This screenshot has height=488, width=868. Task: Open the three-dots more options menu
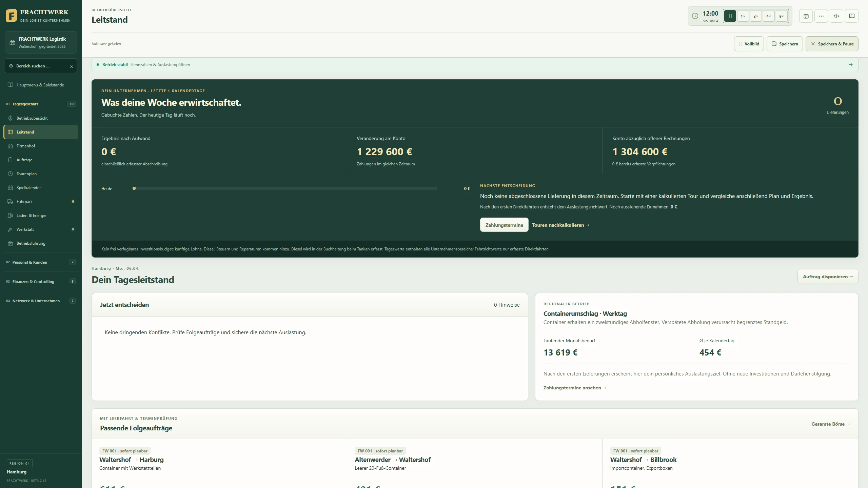(821, 16)
